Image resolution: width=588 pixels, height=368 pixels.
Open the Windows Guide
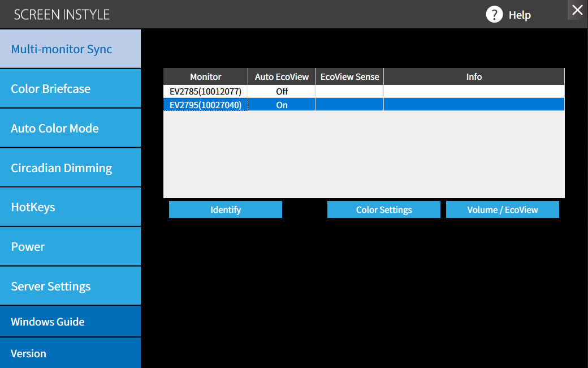(71, 322)
